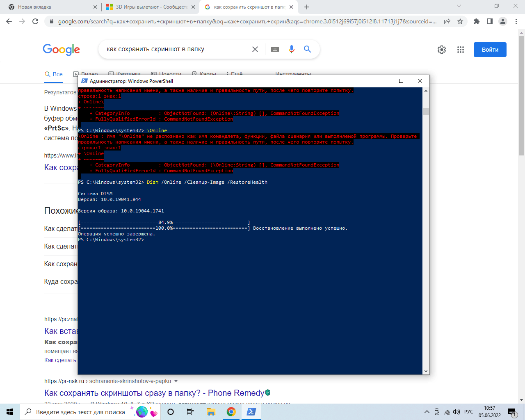Screen dimensions: 525x420
Task: Switch the РУС input language
Action: pos(469,412)
